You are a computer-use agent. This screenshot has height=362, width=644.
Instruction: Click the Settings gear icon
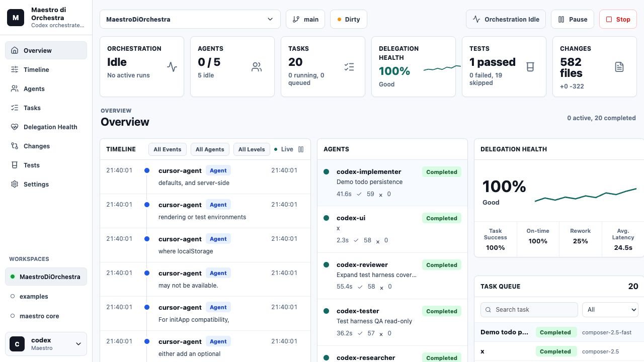coord(15,184)
